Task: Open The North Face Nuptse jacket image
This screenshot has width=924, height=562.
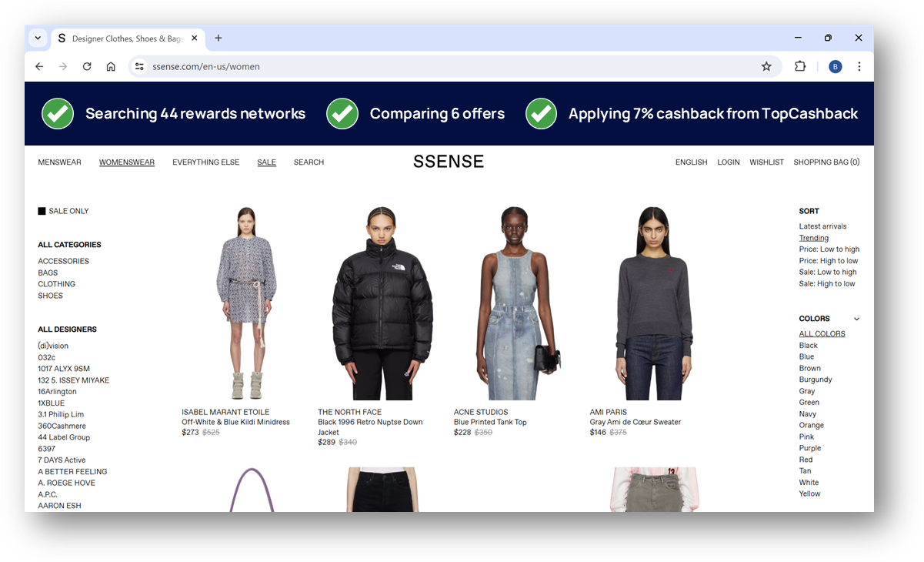Action: 382,303
